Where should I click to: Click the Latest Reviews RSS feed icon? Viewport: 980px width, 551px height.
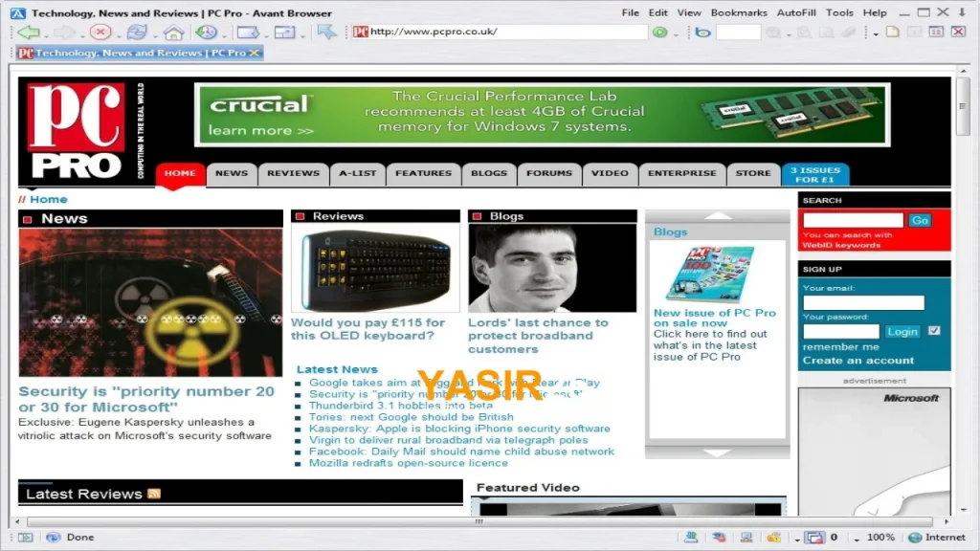coord(154,494)
